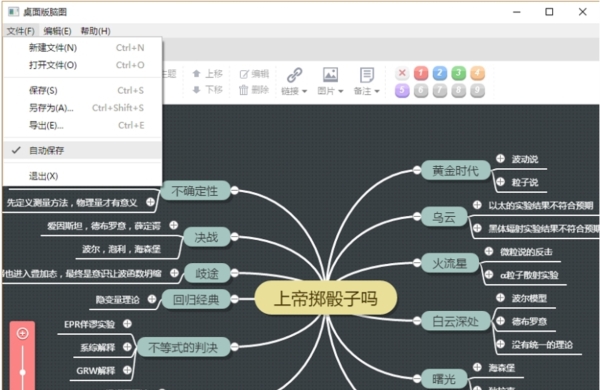
Task: Select 另存为(A)... menu entry
Action: [83, 108]
